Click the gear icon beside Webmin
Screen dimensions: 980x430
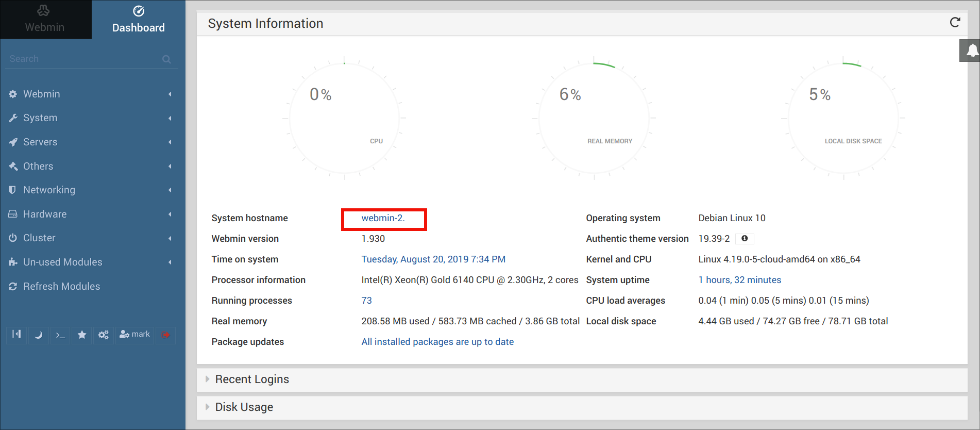pyautogui.click(x=13, y=94)
